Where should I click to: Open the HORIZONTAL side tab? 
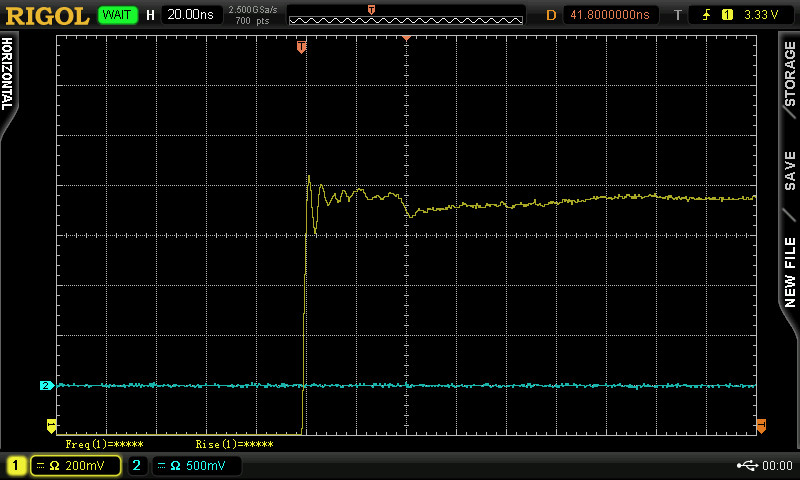8,75
